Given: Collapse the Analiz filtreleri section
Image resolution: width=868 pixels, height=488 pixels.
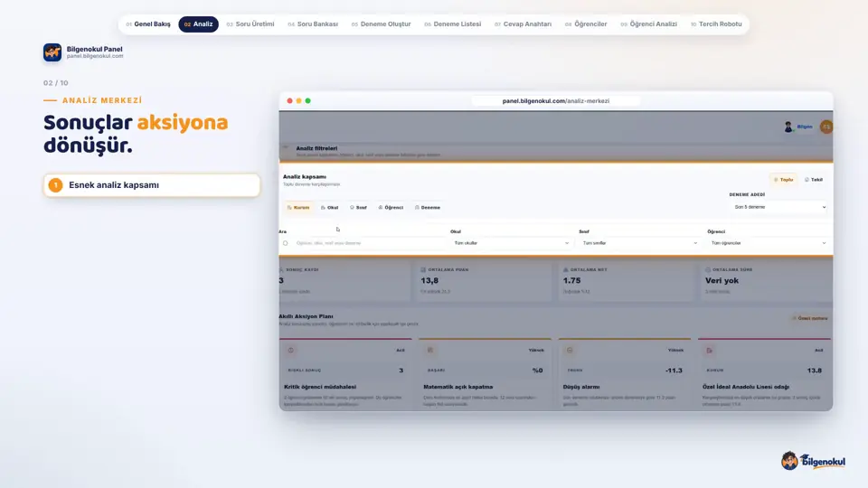Looking at the screenshot, I should (x=286, y=147).
